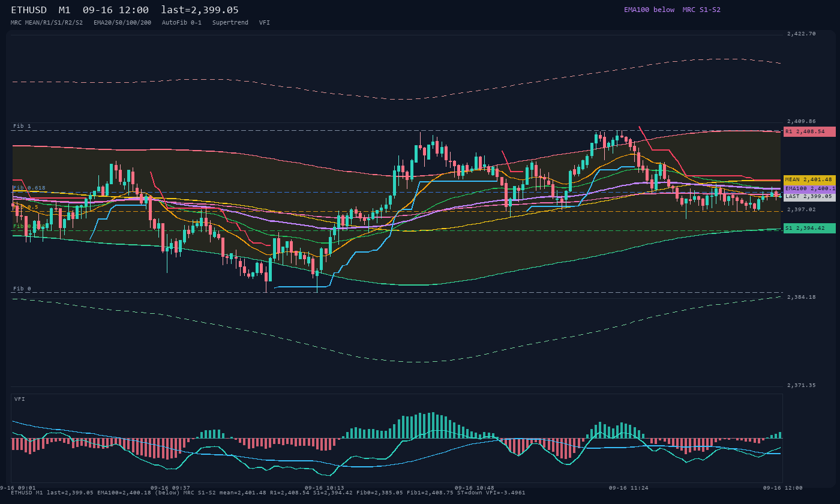Click the 2,397.02 price axis value
Screen dimensions: 840x504
click(x=802, y=209)
